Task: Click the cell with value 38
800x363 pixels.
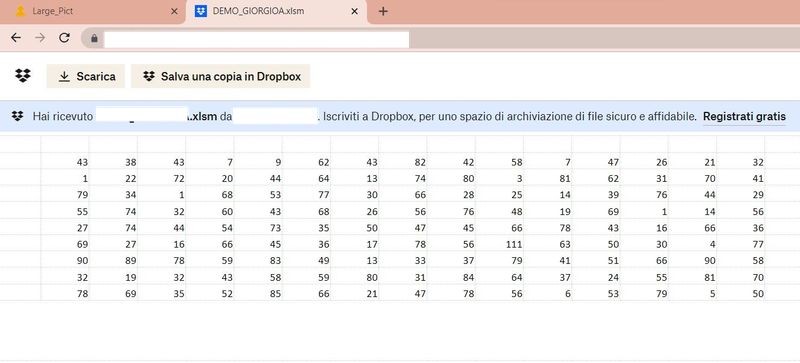Action: (x=113, y=162)
